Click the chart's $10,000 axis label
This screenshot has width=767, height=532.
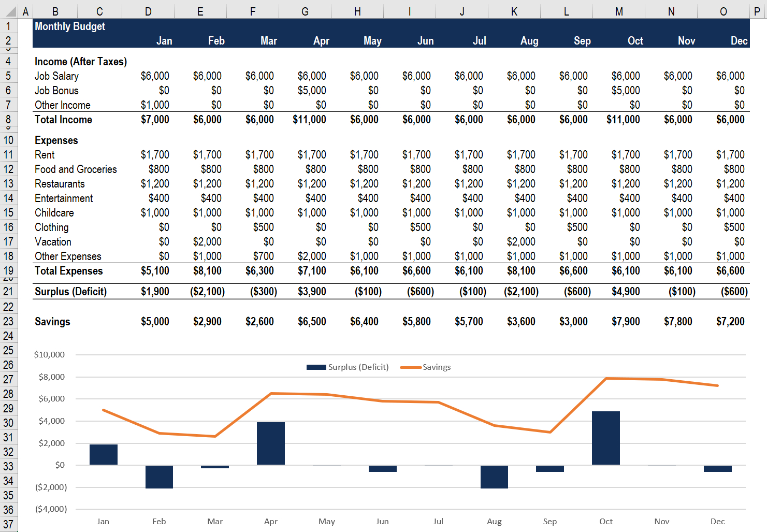pos(50,354)
